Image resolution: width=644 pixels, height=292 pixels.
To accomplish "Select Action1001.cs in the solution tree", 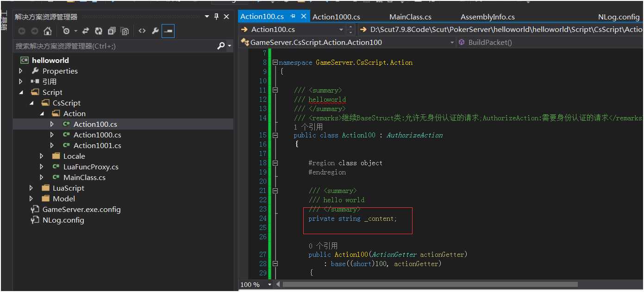I will [x=97, y=145].
